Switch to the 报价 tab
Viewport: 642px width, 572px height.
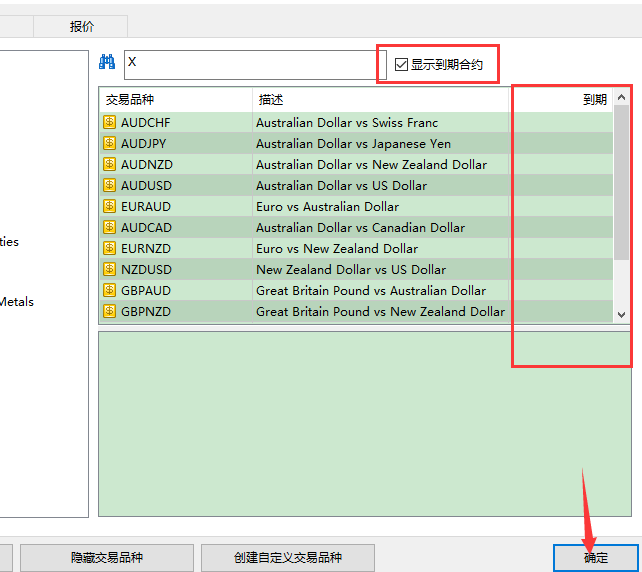82,27
